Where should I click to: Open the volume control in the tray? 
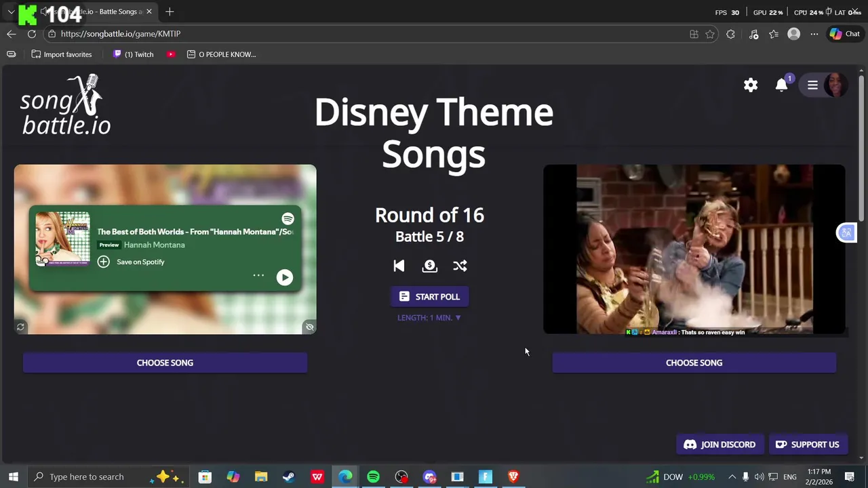click(759, 476)
